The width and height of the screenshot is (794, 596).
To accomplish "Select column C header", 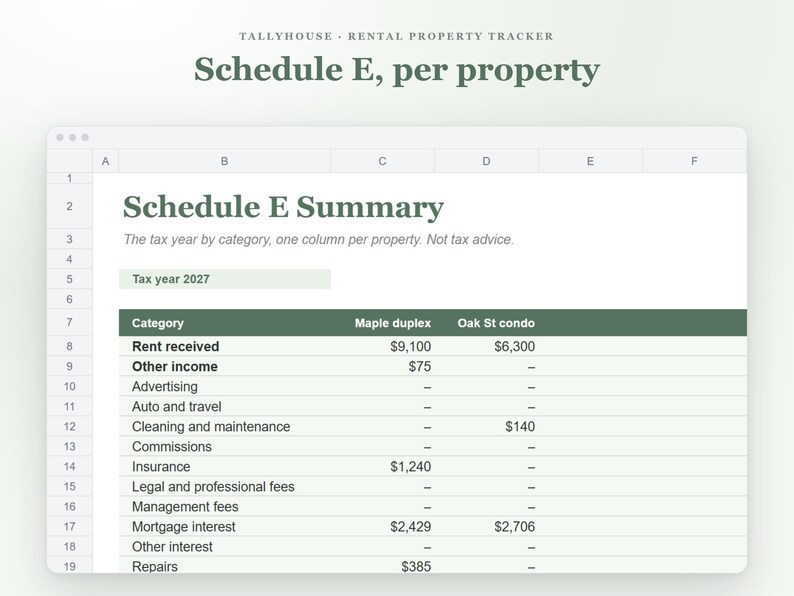I will [382, 161].
